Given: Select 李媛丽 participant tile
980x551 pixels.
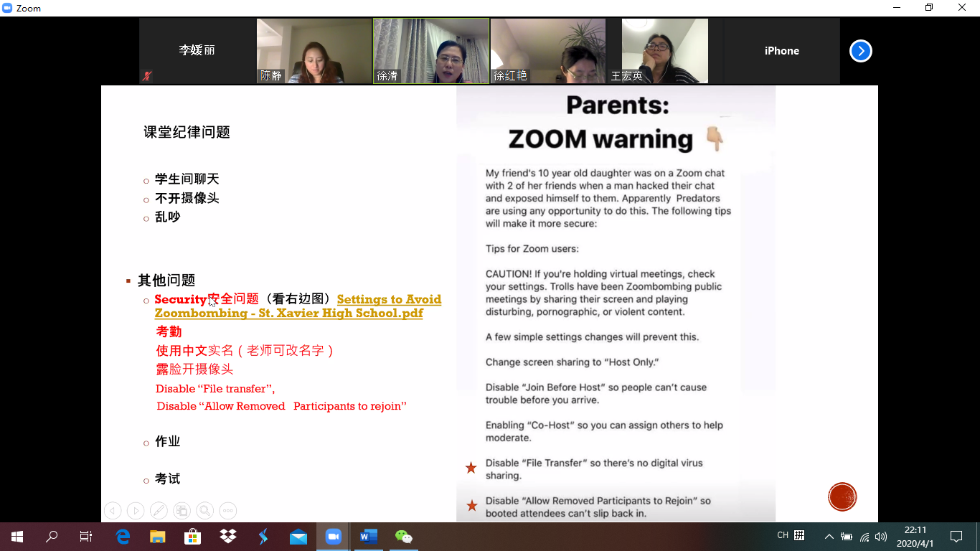Looking at the screenshot, I should click(197, 51).
